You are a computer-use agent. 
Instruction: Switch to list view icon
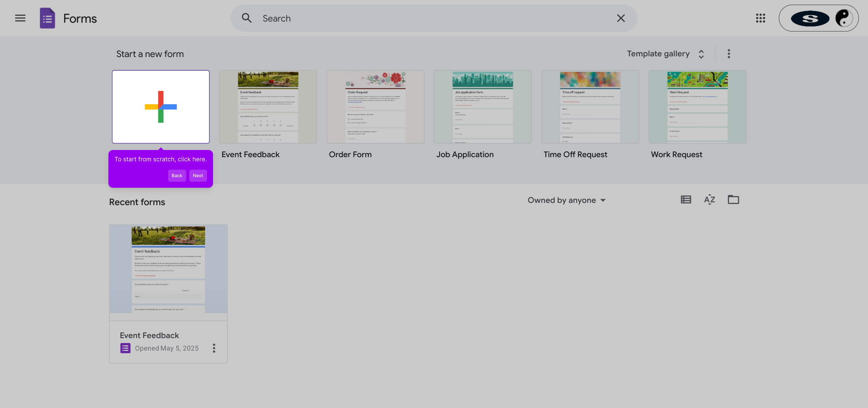click(x=686, y=199)
